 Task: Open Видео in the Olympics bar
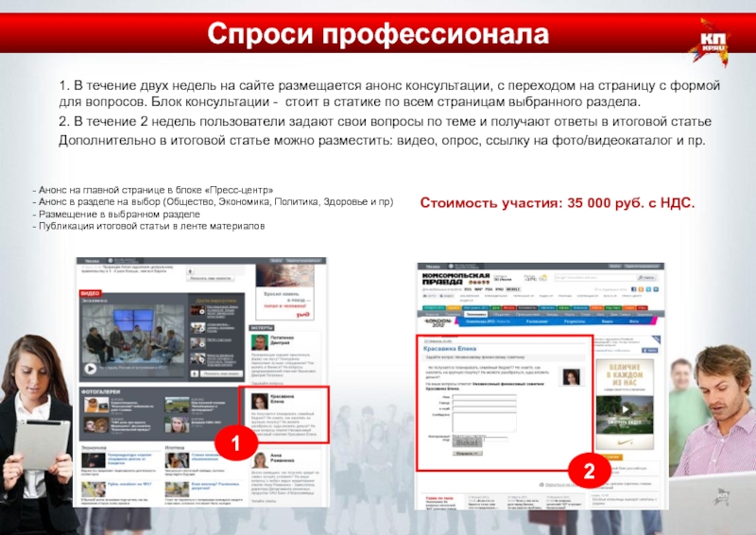click(607, 321)
